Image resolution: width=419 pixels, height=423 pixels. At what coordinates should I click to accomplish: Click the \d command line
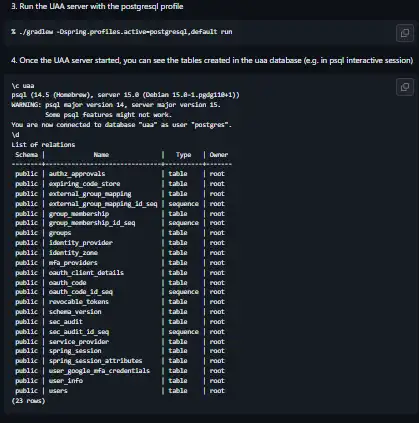click(x=15, y=135)
